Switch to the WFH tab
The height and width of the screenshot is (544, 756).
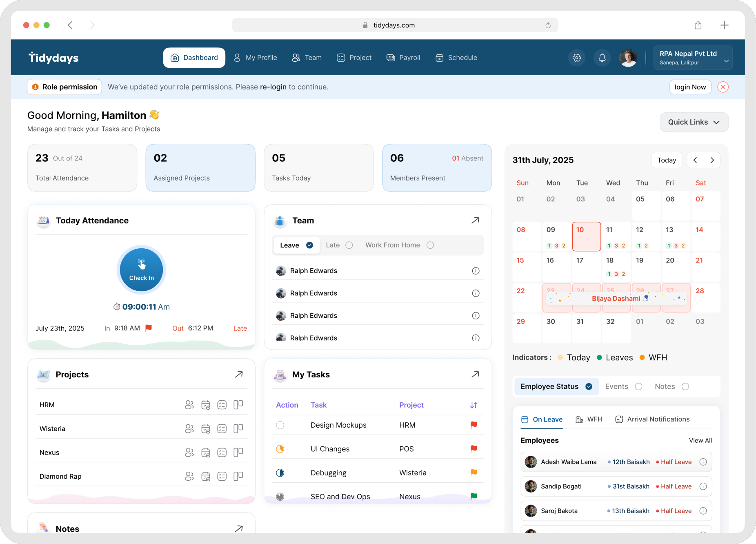(x=589, y=419)
